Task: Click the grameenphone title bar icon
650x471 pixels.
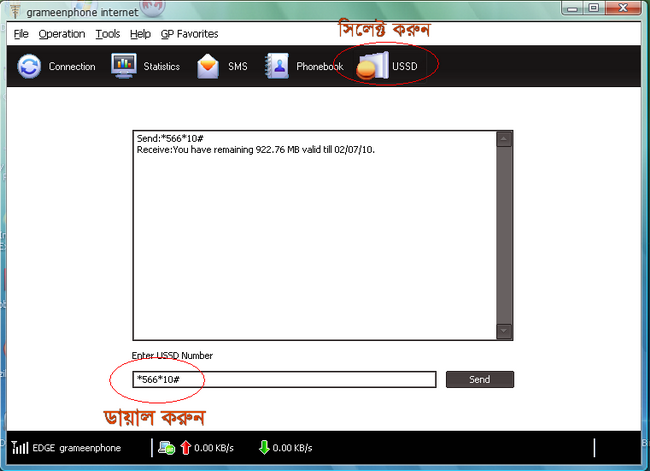Action: pos(15,11)
